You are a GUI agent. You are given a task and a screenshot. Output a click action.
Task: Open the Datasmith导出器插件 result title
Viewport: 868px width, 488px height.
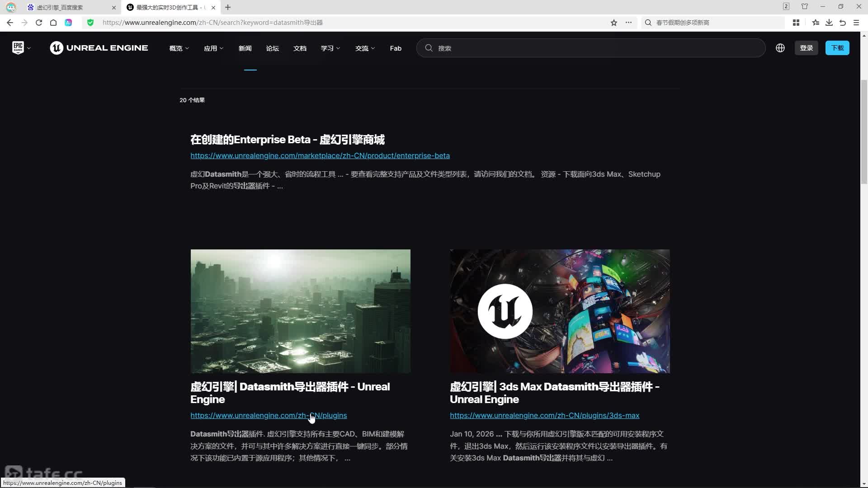pos(290,393)
